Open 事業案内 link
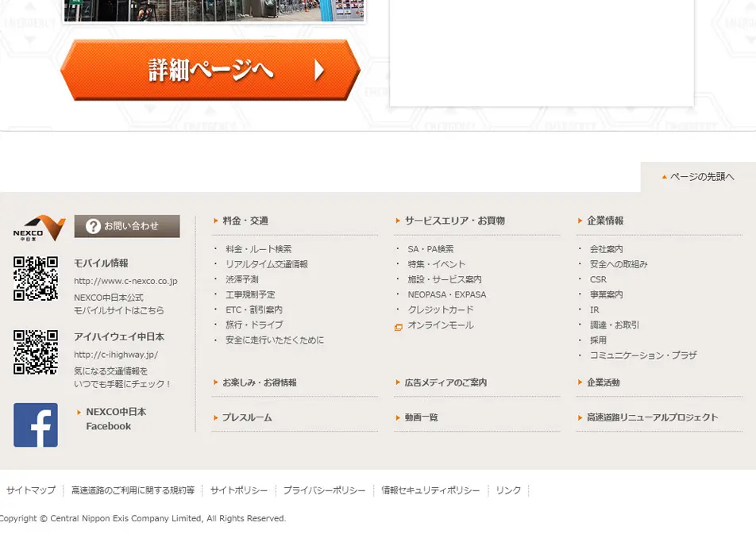The width and height of the screenshot is (756, 538). [607, 294]
